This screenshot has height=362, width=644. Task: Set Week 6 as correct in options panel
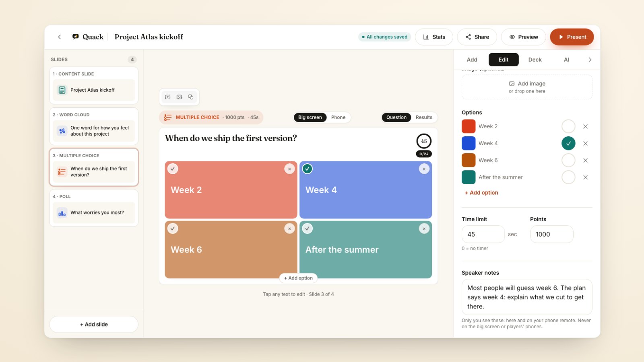pos(568,160)
